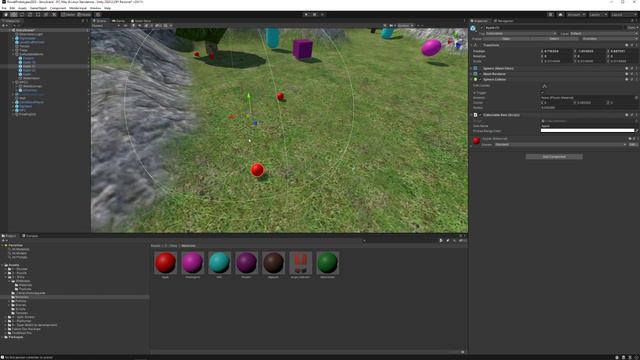This screenshot has height=360, width=640.
Task: Click the object name field in Inspector
Action: coord(555,28)
